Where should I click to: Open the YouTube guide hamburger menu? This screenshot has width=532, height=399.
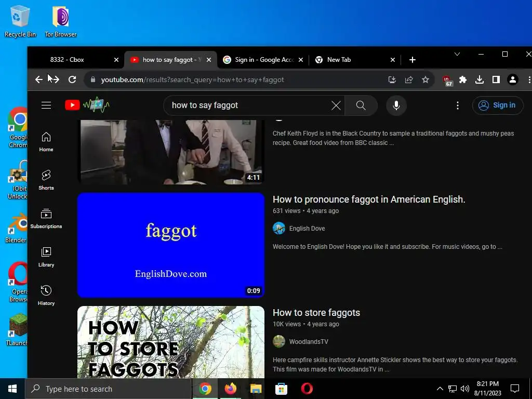[46, 105]
